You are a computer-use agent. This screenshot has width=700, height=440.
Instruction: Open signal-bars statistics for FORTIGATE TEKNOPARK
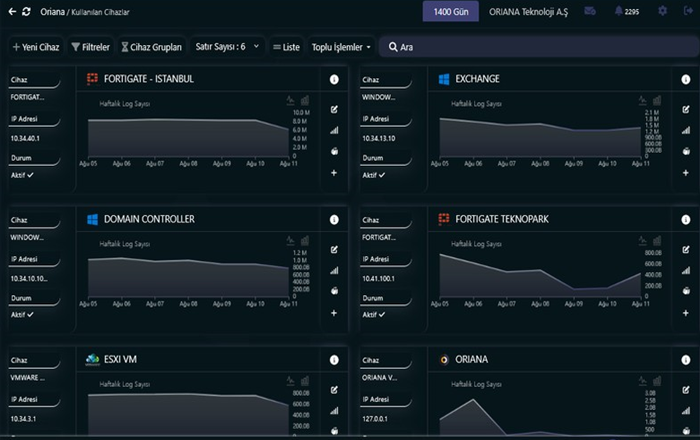(686, 270)
